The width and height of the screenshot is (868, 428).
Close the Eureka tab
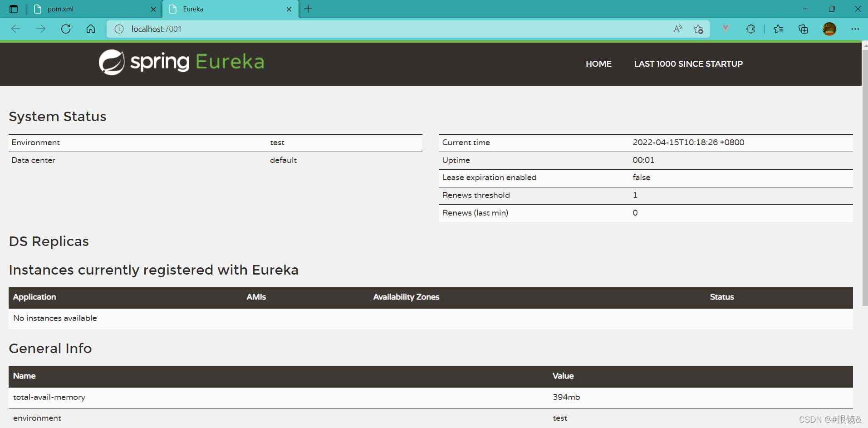[x=289, y=9]
